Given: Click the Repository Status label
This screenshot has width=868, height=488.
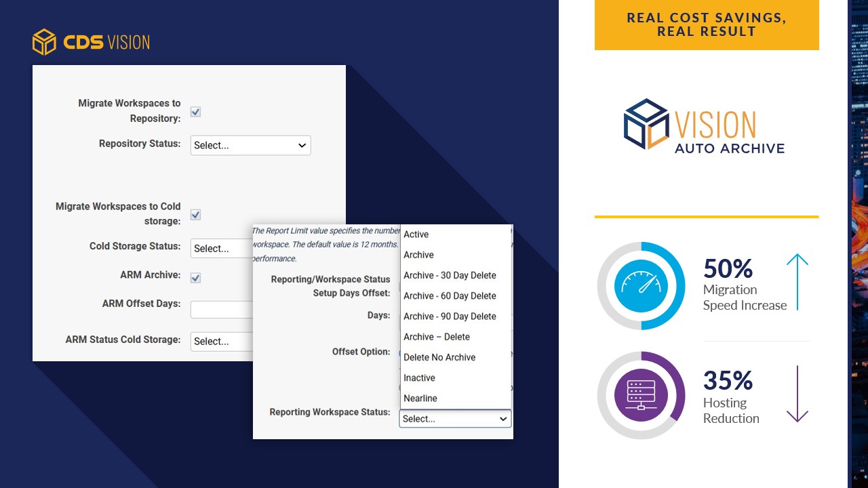Looking at the screenshot, I should (140, 144).
